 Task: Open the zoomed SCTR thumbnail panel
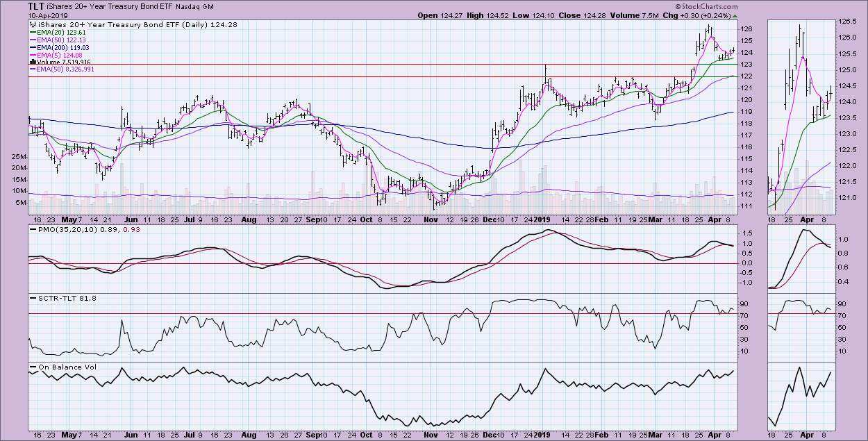click(801, 328)
